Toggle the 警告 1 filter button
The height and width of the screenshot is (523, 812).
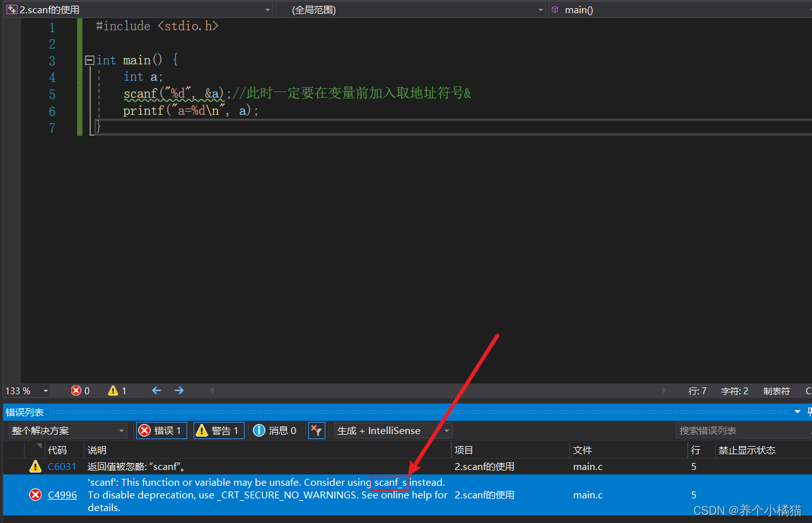[x=219, y=430]
